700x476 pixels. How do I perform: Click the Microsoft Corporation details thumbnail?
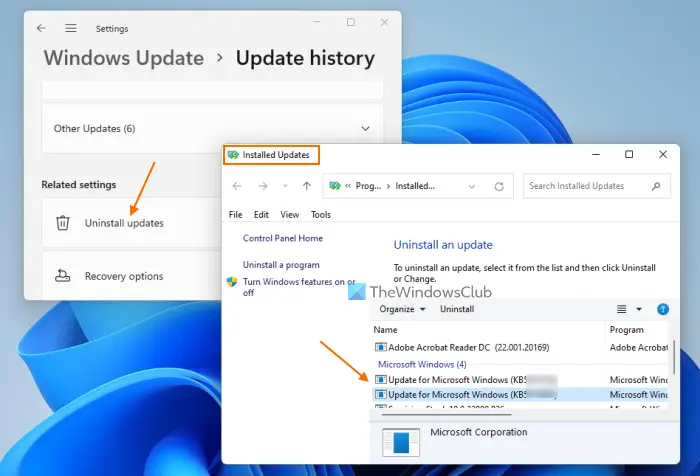coord(401,442)
